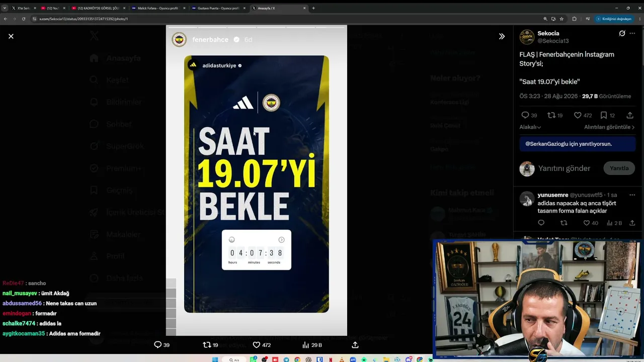Click the Yanıtını gönder reply field
Image resolution: width=644 pixels, height=362 pixels.
pos(565,168)
